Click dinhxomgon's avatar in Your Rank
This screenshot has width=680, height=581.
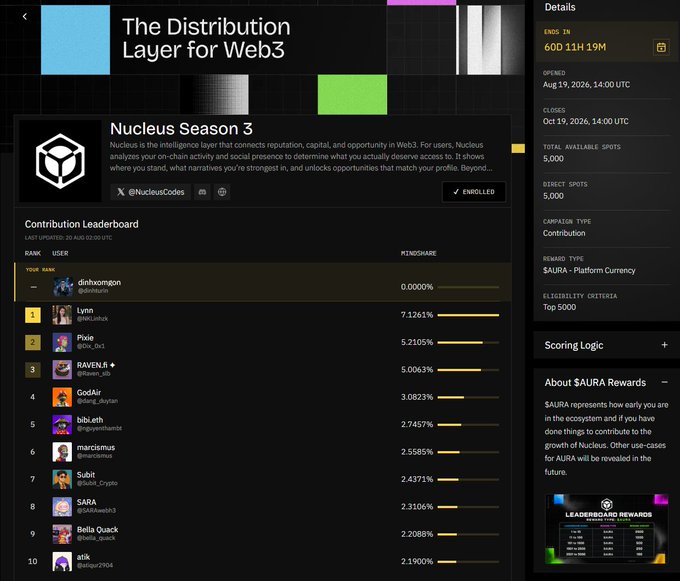(63, 287)
